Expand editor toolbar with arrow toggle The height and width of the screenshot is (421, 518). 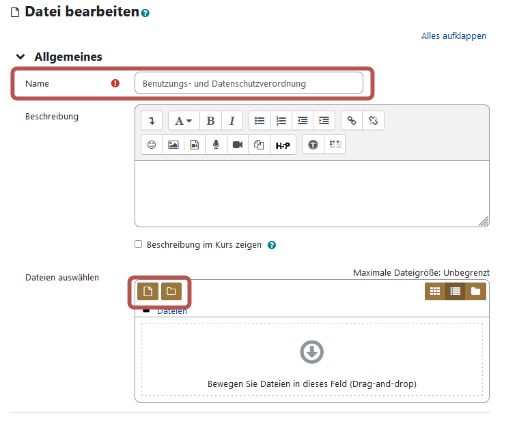coord(152,121)
